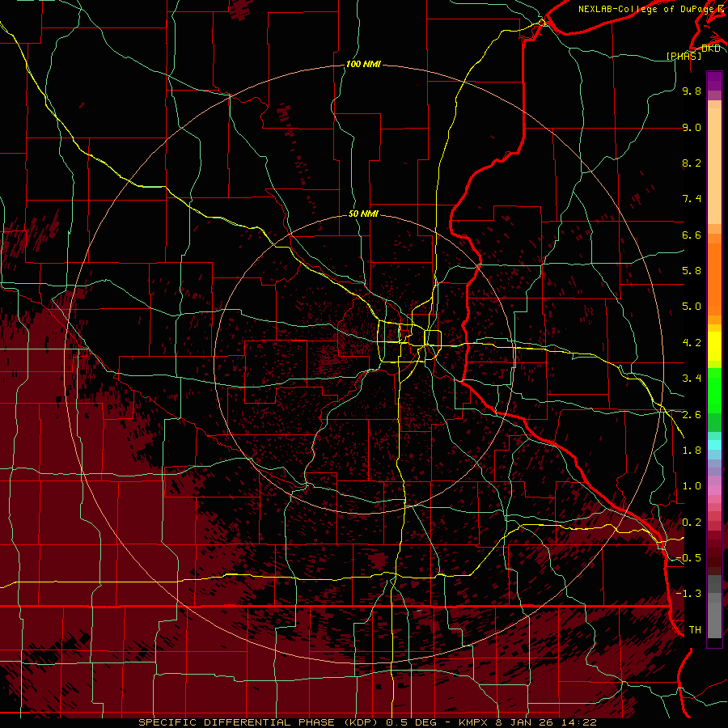Screen dimensions: 728x728
Task: Click the pink color bar segment
Action: click(x=714, y=490)
